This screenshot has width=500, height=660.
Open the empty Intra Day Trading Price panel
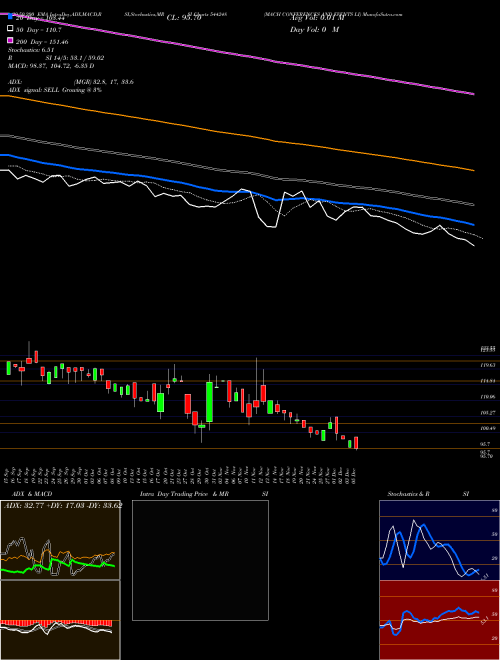point(200,560)
